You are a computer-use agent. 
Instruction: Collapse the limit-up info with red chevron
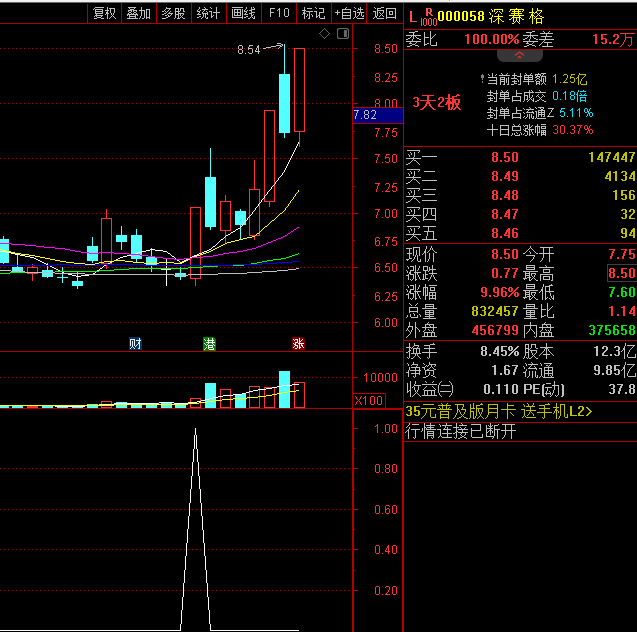coord(520,56)
